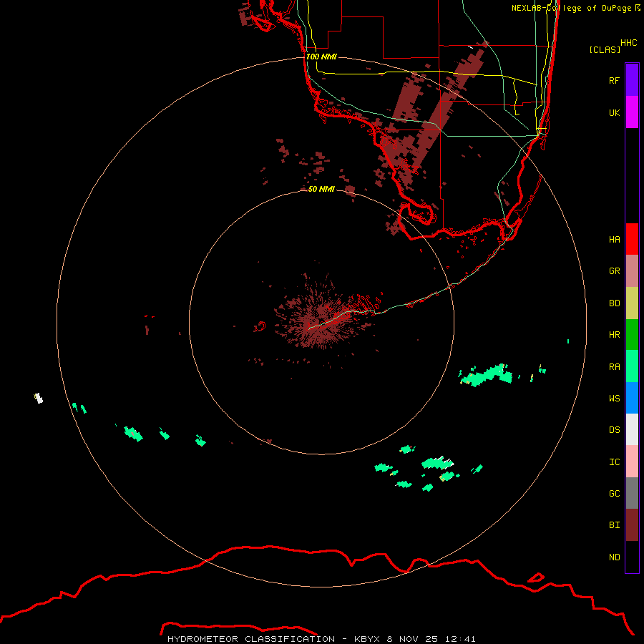Click the IC legend label
This screenshot has height=644, width=644.
point(614,462)
